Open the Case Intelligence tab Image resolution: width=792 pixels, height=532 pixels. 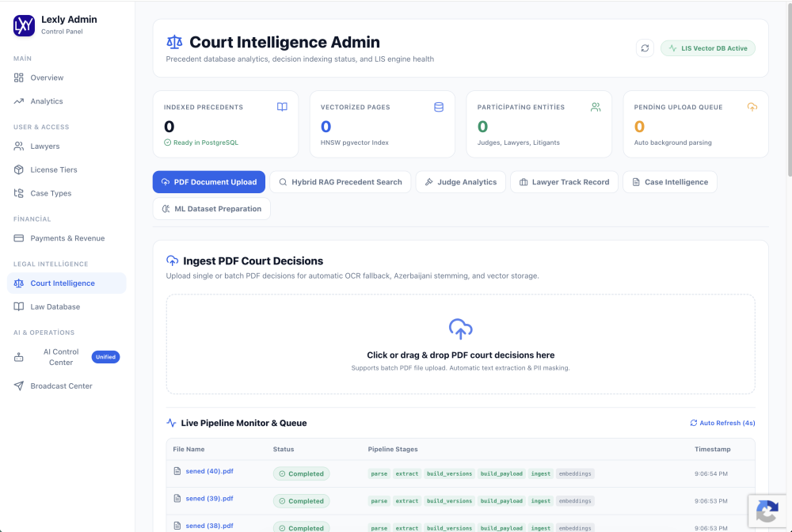coord(670,182)
